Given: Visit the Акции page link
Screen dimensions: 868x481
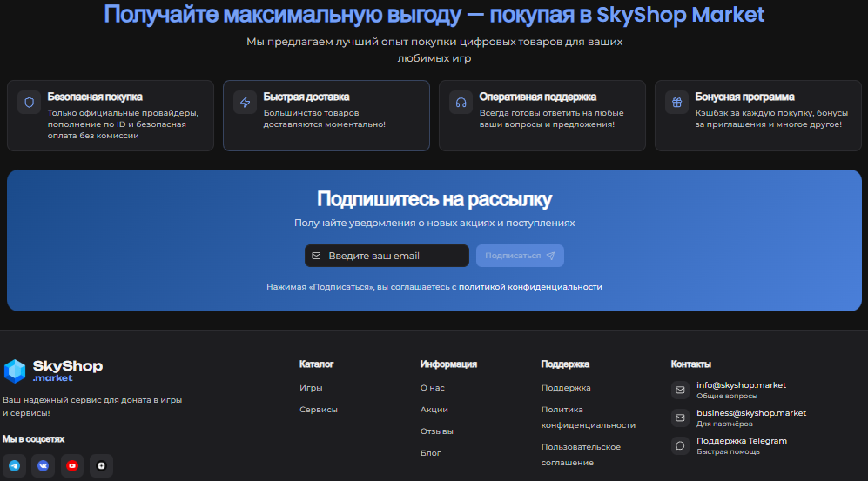Looking at the screenshot, I should point(434,410).
